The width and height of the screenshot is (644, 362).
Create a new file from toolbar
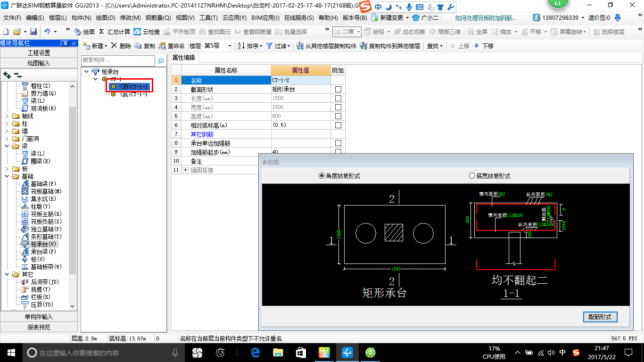(x=6, y=32)
